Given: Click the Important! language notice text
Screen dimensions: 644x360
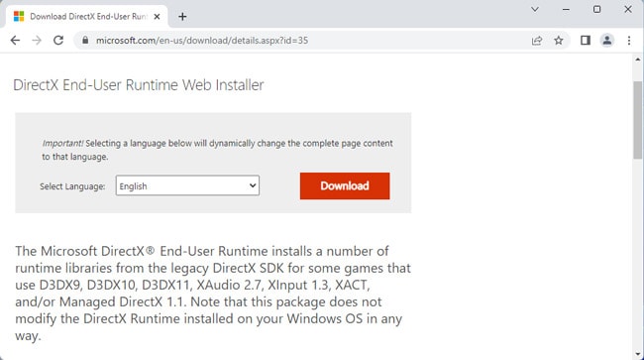Looking at the screenshot, I should coord(217,150).
